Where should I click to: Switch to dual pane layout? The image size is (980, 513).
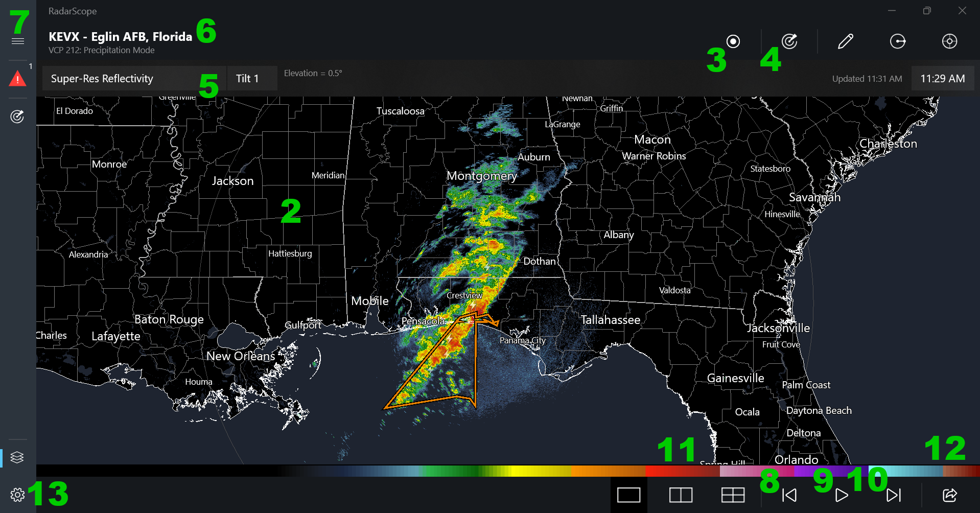click(x=681, y=495)
